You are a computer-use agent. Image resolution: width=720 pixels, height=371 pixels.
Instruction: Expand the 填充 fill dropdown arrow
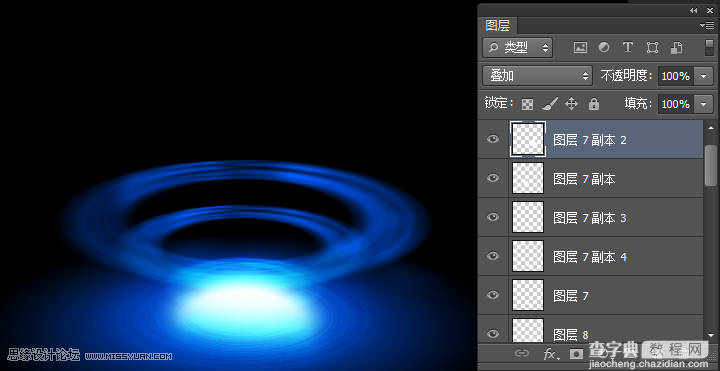pos(704,104)
